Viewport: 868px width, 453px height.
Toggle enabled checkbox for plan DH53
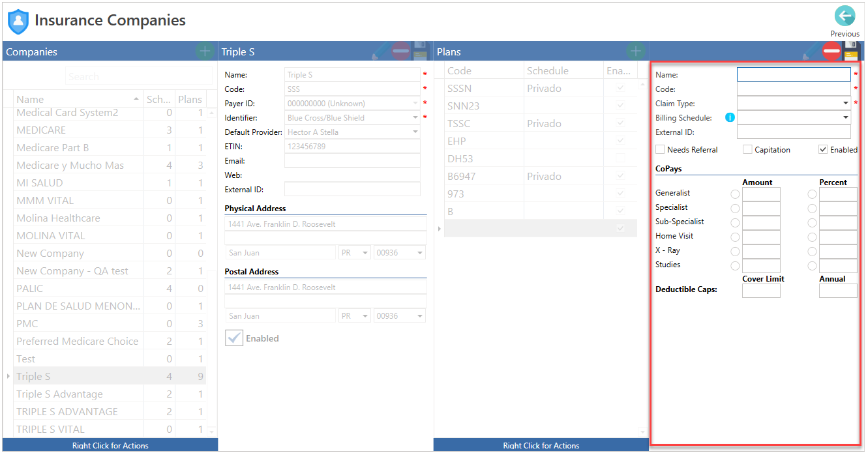pos(620,158)
